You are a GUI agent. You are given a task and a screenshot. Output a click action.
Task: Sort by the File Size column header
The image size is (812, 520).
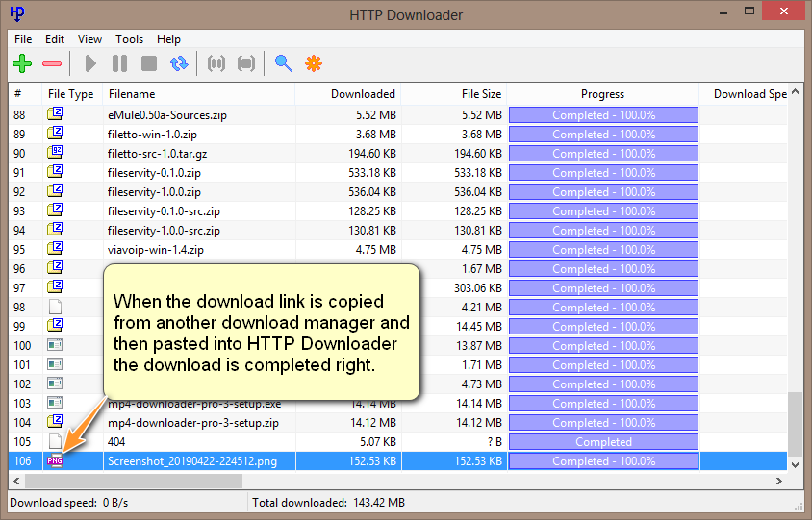tap(454, 94)
